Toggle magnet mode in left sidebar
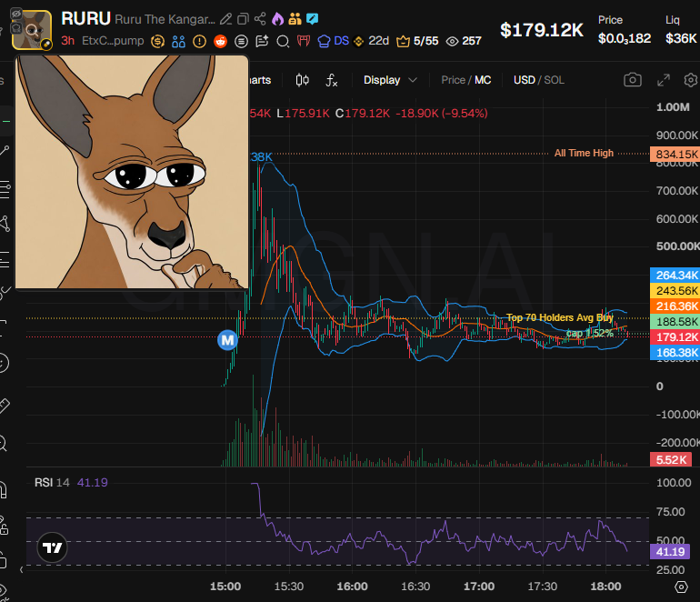 point(3,490)
